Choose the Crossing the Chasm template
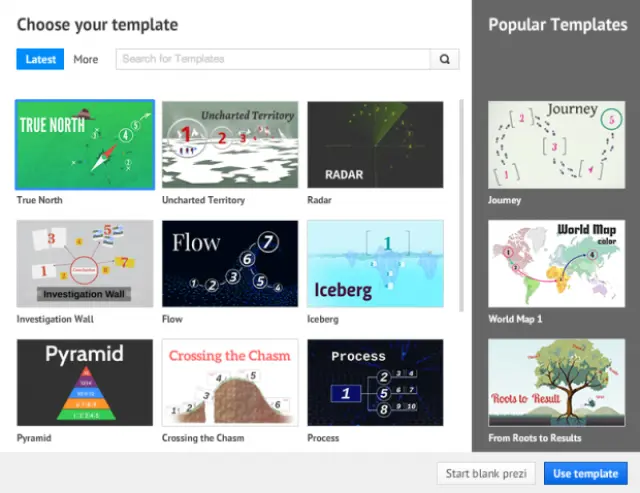This screenshot has width=640, height=493. (x=230, y=383)
